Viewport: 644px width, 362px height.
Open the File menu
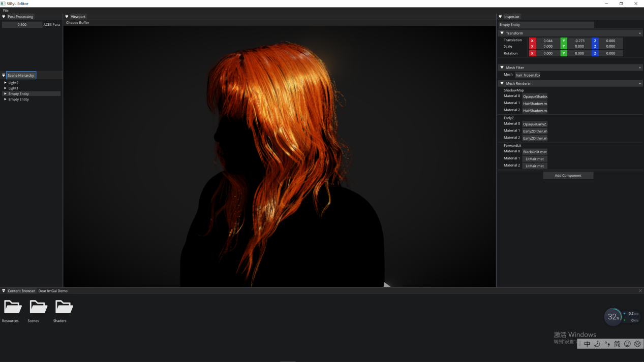tap(6, 11)
